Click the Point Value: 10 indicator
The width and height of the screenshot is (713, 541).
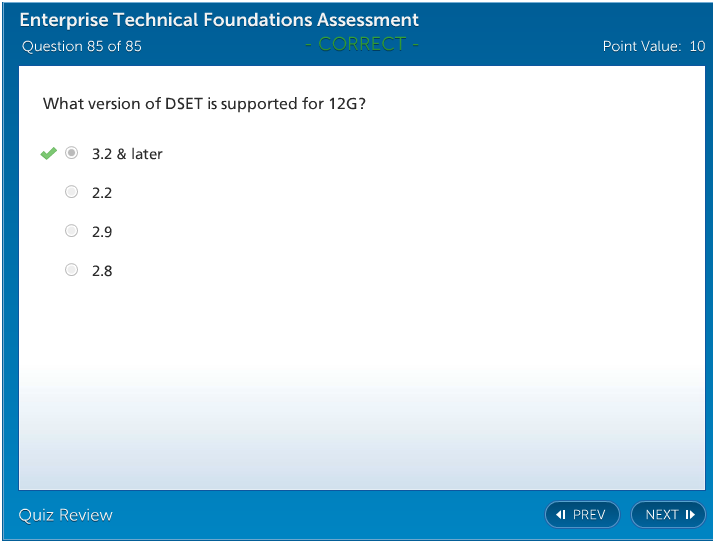pos(653,46)
